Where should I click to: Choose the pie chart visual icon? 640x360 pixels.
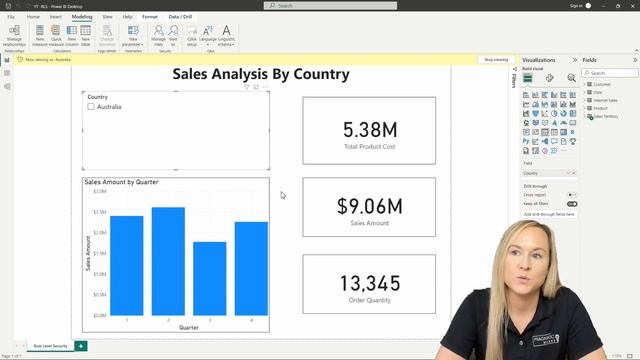[554, 113]
